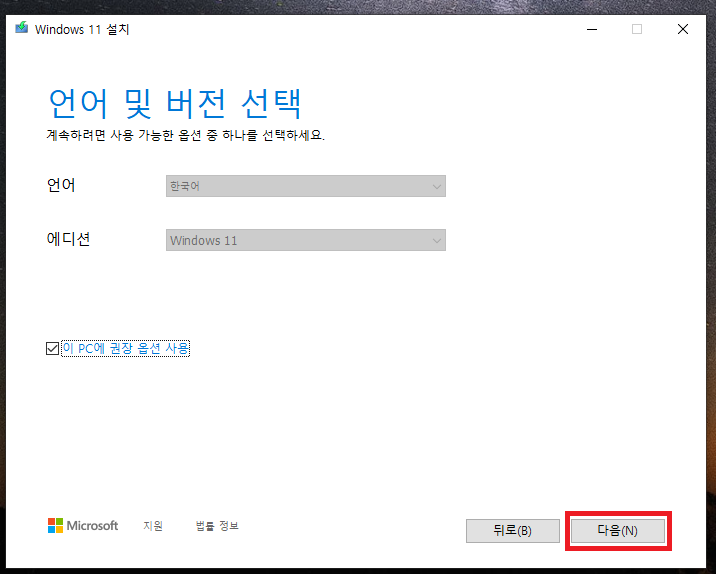Click the '계속하려면 사용 가능한 옵션' instruction text
716x574 pixels.
[185, 135]
